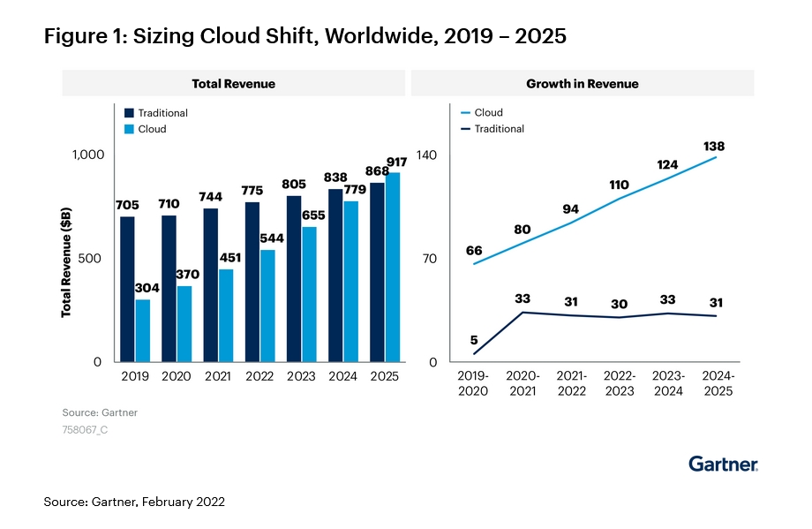Click the cloud growth value 66

474,251
